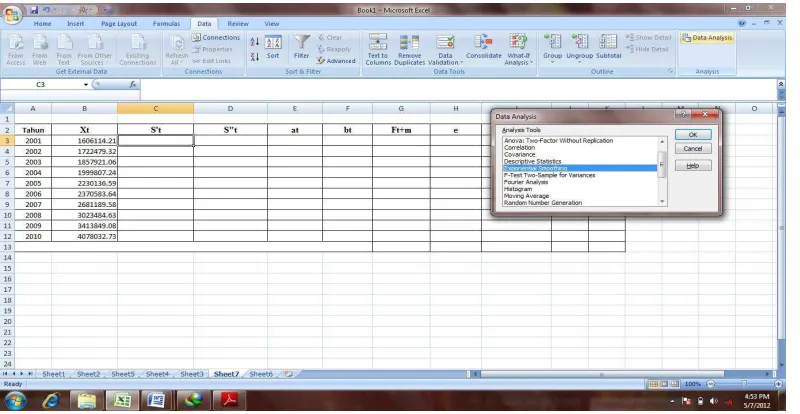Screen dimensions: 800x414
Task: Click insert new worksheet tab icon
Action: (x=288, y=374)
